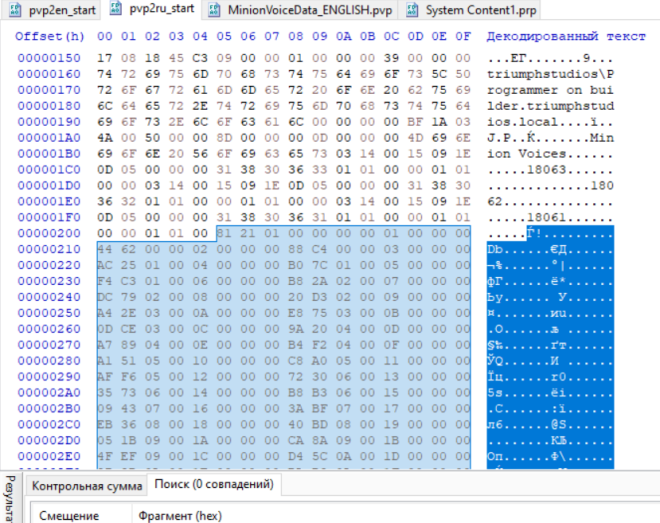Select offset row 00000190

pyautogui.click(x=49, y=122)
